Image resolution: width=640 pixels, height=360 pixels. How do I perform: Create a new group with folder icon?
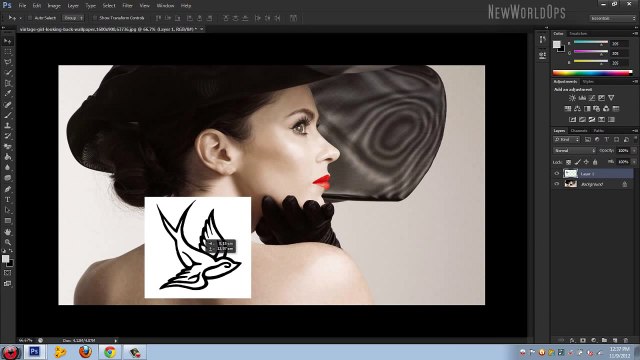(x=604, y=340)
